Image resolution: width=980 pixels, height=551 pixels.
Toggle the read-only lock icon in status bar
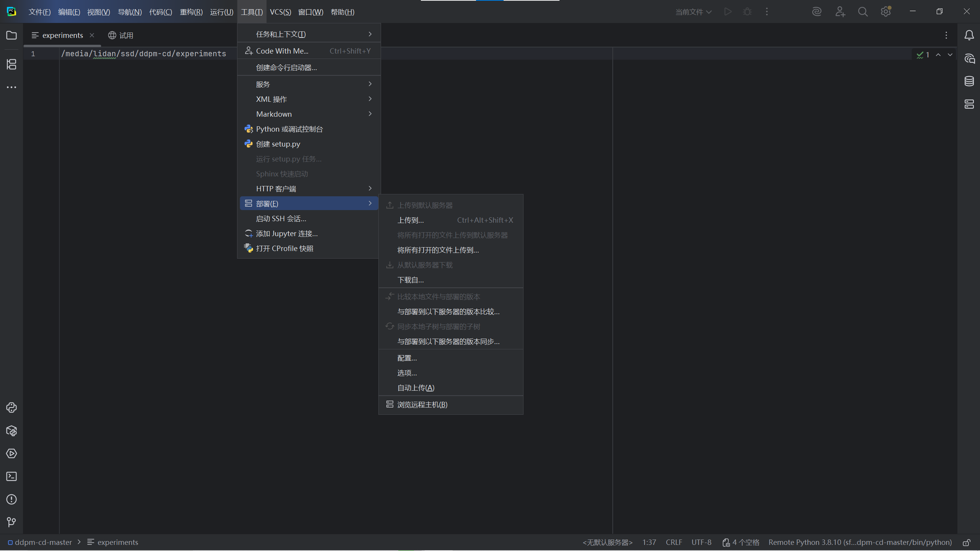(x=967, y=543)
